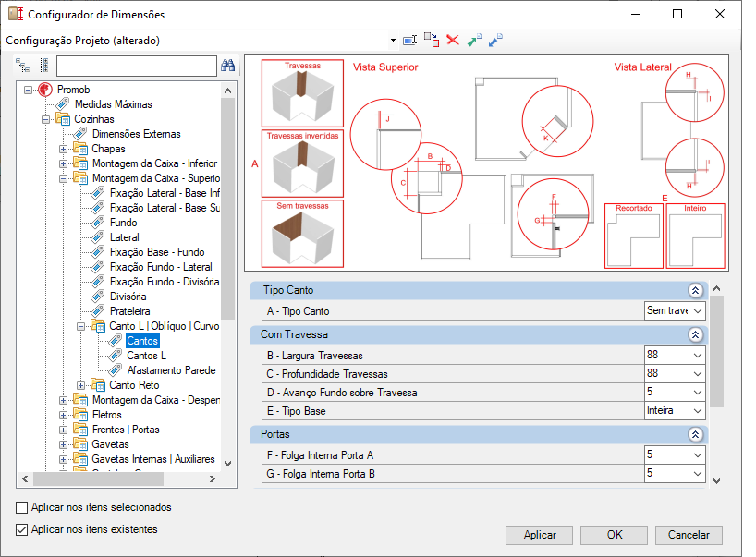This screenshot has width=756, height=557.
Task: Expand the Chapas folder
Action: coord(63,150)
